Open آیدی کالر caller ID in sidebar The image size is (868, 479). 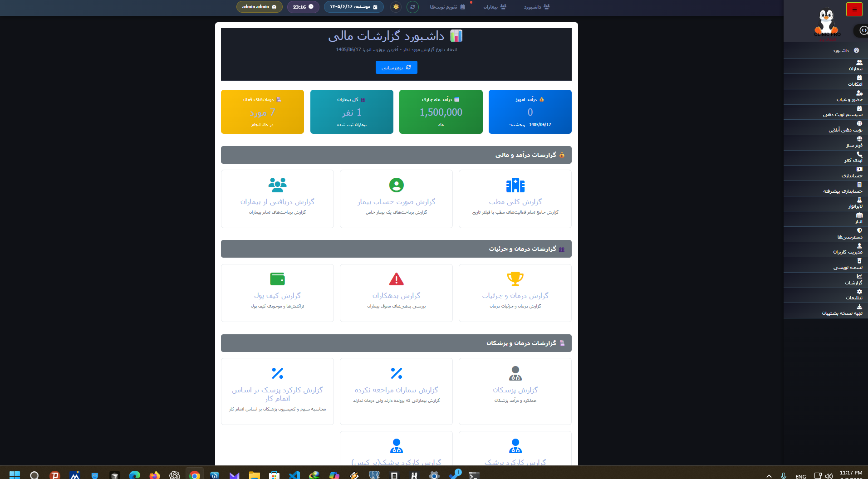(825, 158)
